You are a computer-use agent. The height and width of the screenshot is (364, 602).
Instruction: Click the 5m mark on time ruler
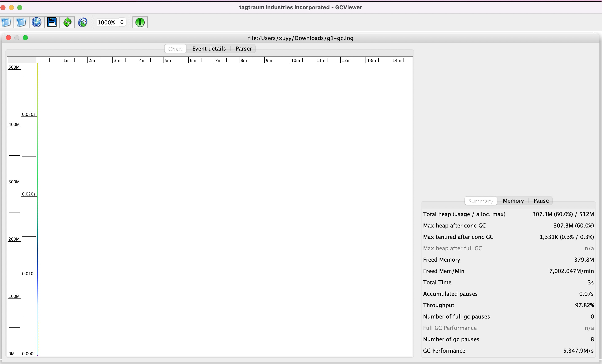pyautogui.click(x=168, y=60)
